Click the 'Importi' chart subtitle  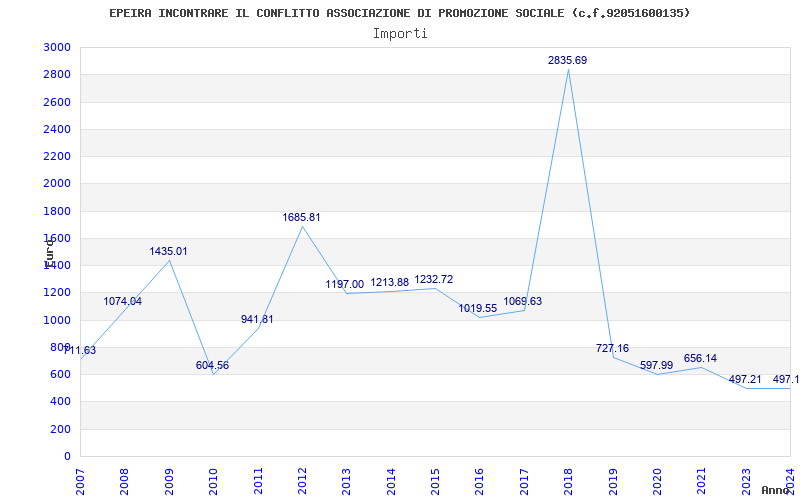click(400, 33)
